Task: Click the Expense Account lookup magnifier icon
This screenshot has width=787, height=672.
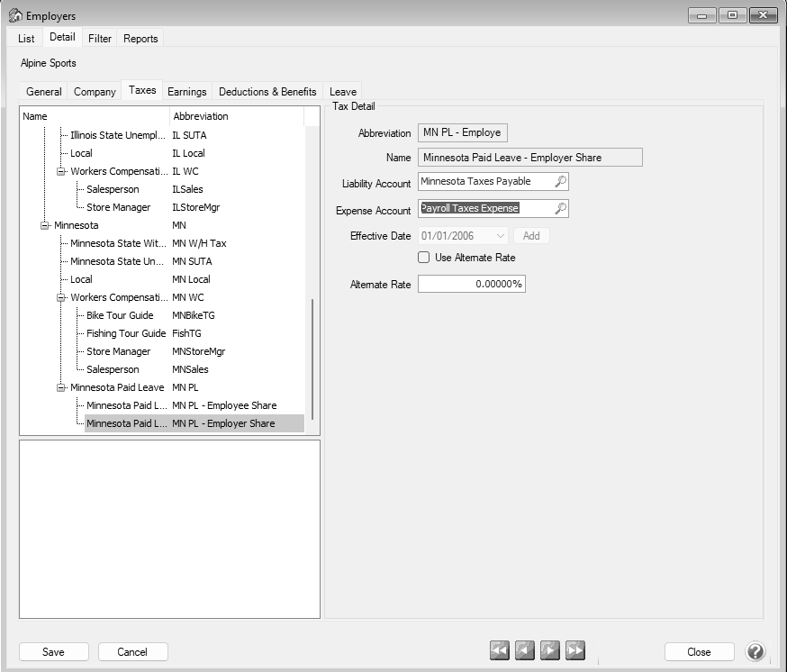Action: coord(560,209)
